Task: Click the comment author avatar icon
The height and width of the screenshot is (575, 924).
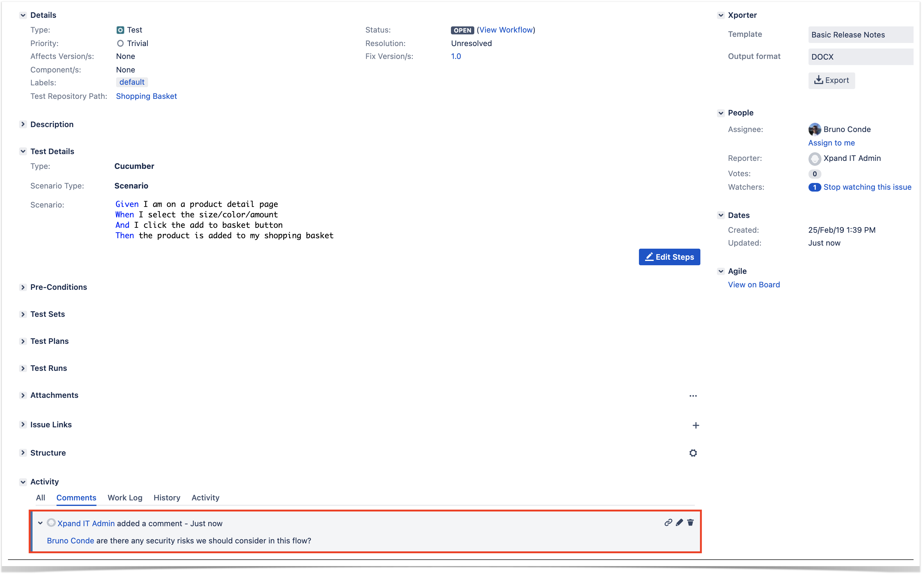Action: [x=51, y=523]
